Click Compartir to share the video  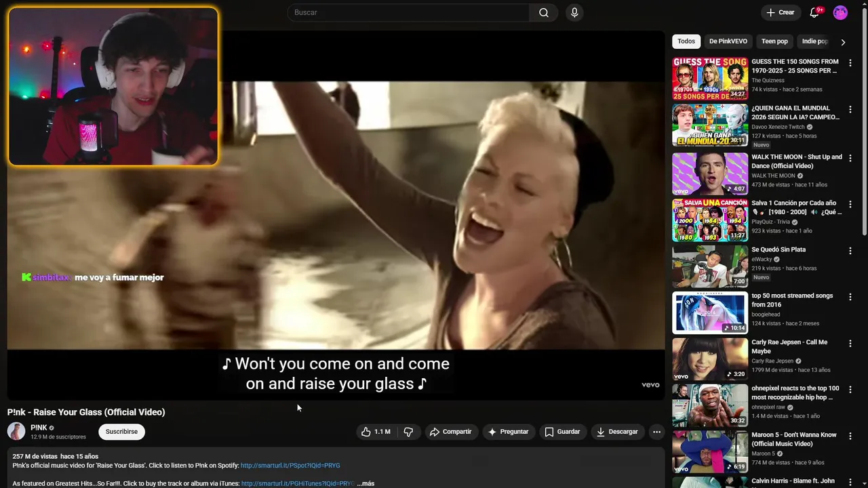(x=452, y=432)
